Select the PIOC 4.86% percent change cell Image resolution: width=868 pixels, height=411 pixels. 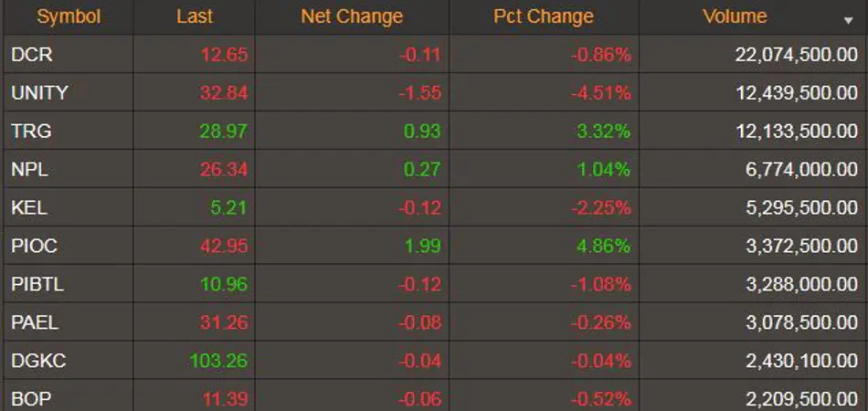[x=600, y=246]
